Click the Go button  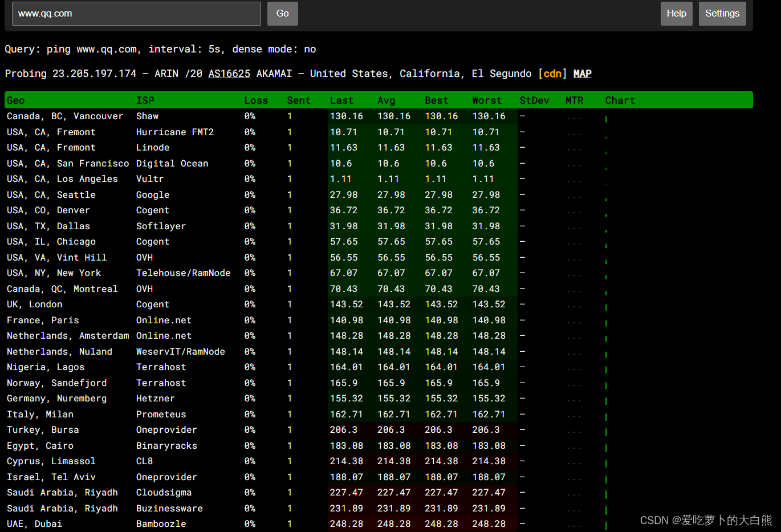tap(283, 14)
